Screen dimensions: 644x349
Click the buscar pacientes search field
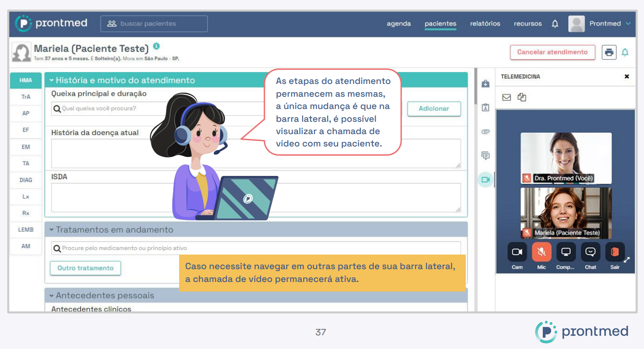pyautogui.click(x=154, y=24)
